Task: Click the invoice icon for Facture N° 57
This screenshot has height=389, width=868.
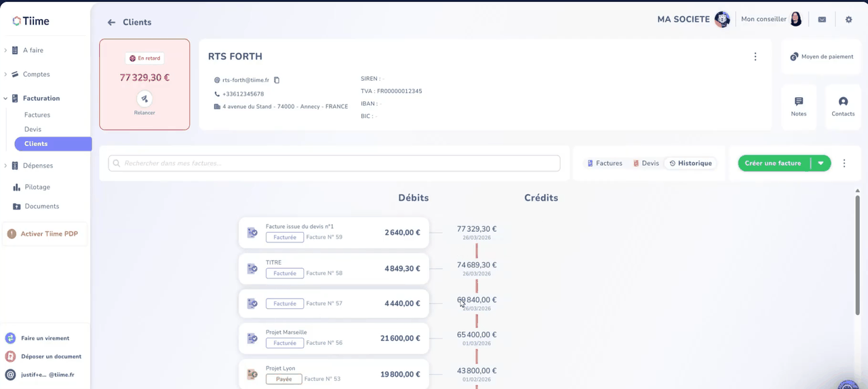Action: tap(252, 303)
